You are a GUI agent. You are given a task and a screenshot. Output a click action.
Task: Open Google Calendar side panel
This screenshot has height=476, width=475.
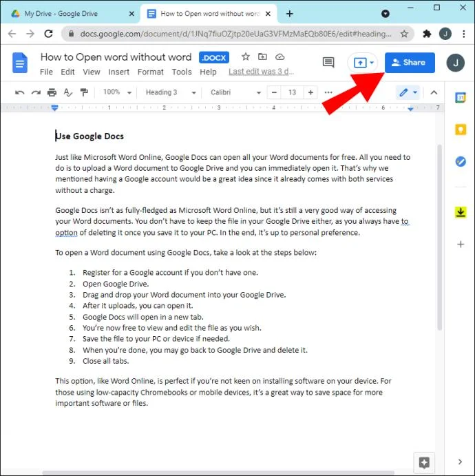coord(461,98)
